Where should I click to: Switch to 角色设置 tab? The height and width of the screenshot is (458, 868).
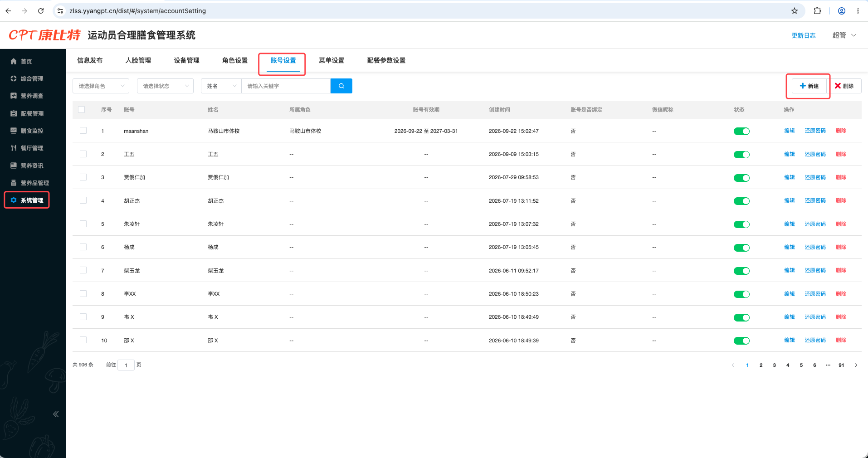pos(235,60)
